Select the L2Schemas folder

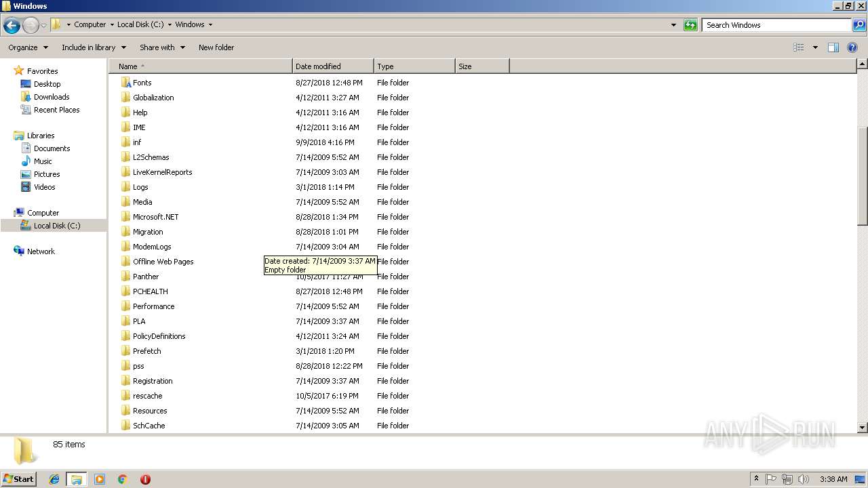click(x=151, y=157)
